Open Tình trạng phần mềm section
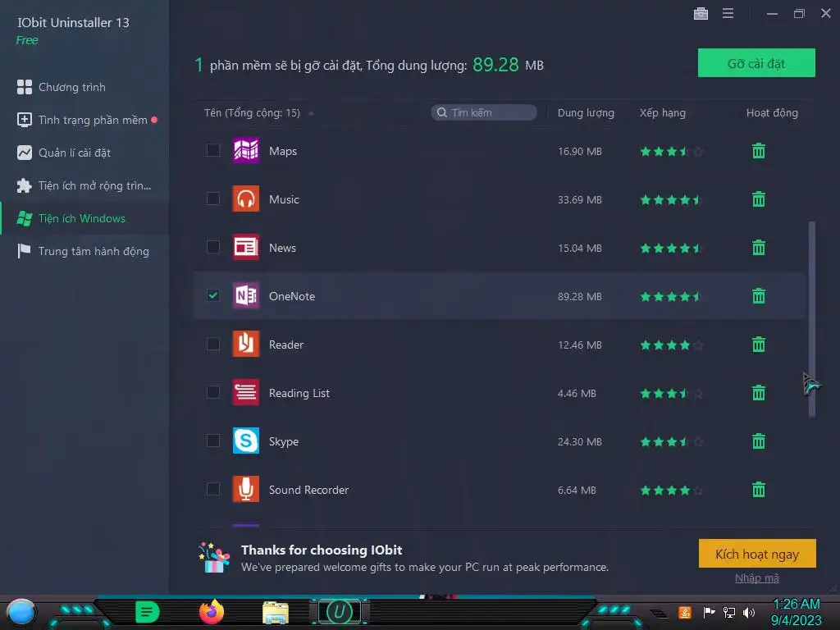Viewport: 840px width, 630px height. [x=84, y=120]
